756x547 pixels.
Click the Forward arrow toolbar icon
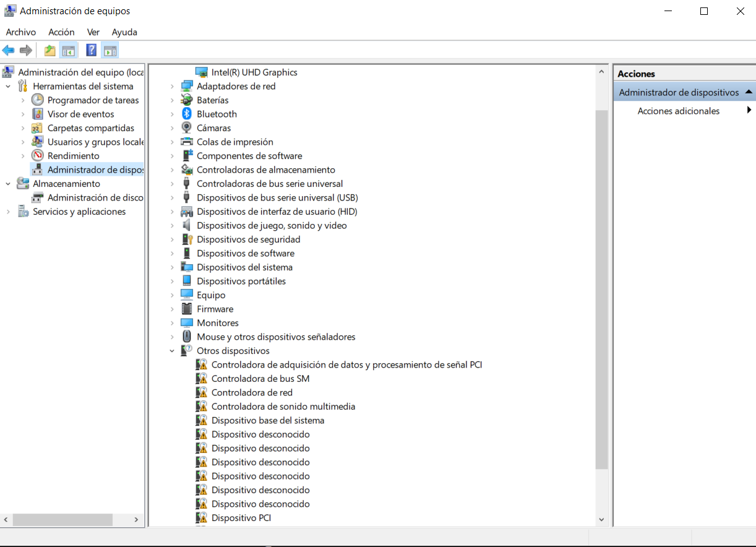[x=26, y=51]
